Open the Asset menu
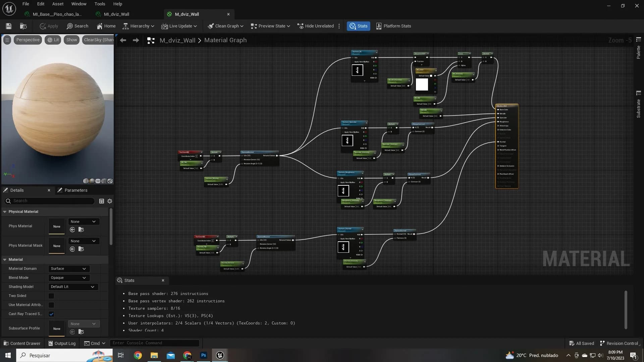The image size is (644, 362). 58,4
